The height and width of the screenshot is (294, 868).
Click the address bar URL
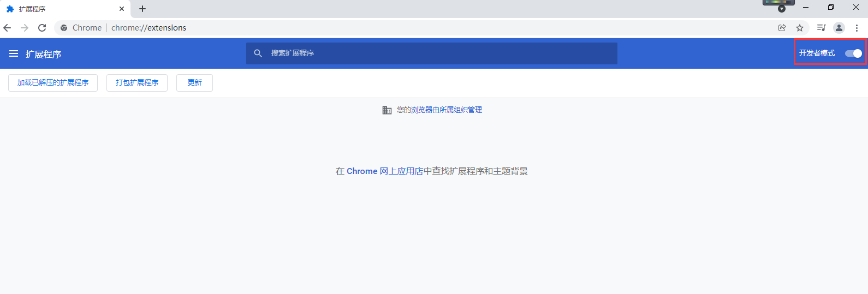[x=148, y=28]
